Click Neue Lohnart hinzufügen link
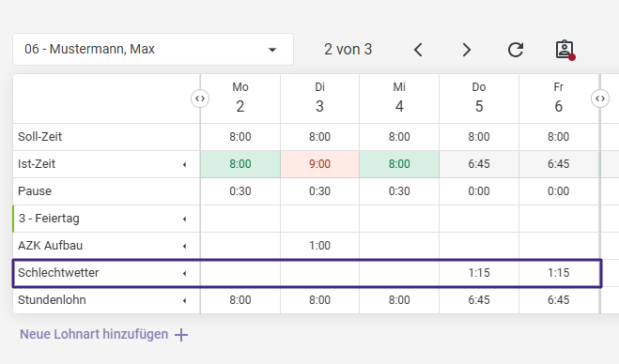Viewport: 619px width, 364px height. click(94, 334)
